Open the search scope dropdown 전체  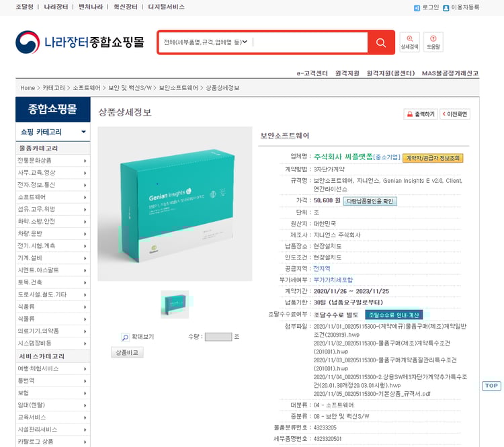[x=205, y=42]
